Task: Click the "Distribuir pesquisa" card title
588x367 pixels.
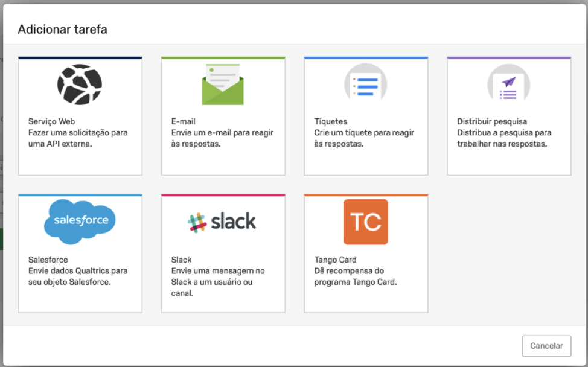Action: click(492, 121)
